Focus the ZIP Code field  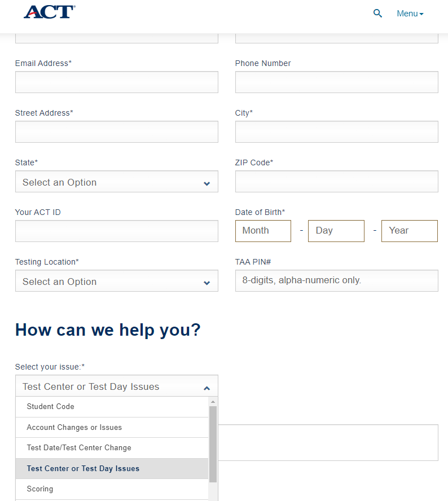337,182
